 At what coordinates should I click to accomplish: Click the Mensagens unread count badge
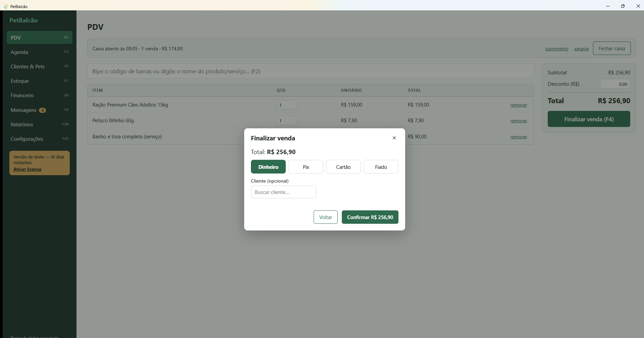tap(42, 110)
